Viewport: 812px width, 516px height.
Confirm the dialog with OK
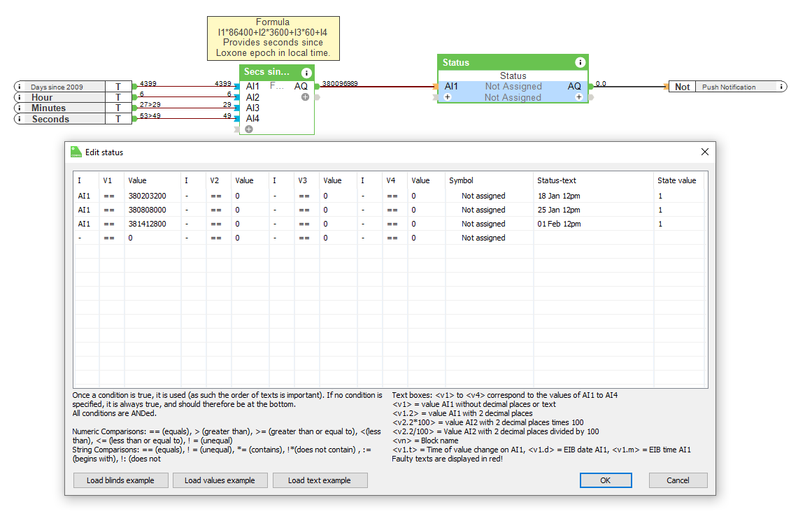605,480
